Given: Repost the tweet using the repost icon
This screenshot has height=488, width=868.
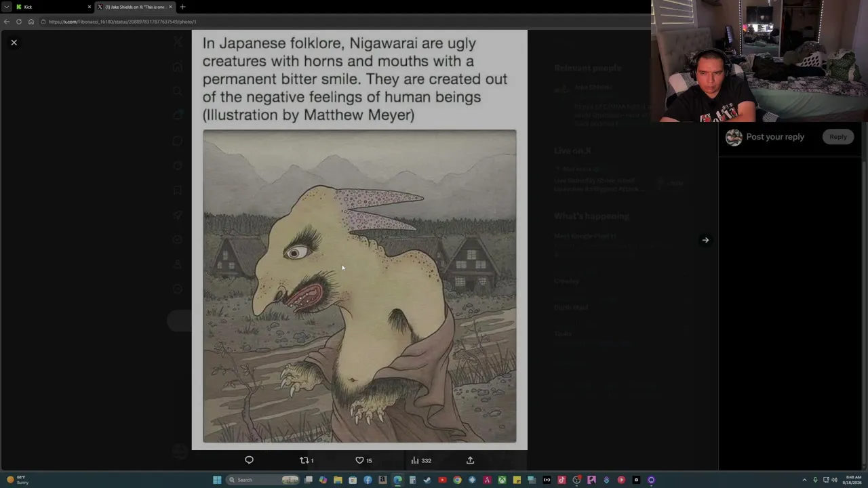Looking at the screenshot, I should (x=307, y=460).
